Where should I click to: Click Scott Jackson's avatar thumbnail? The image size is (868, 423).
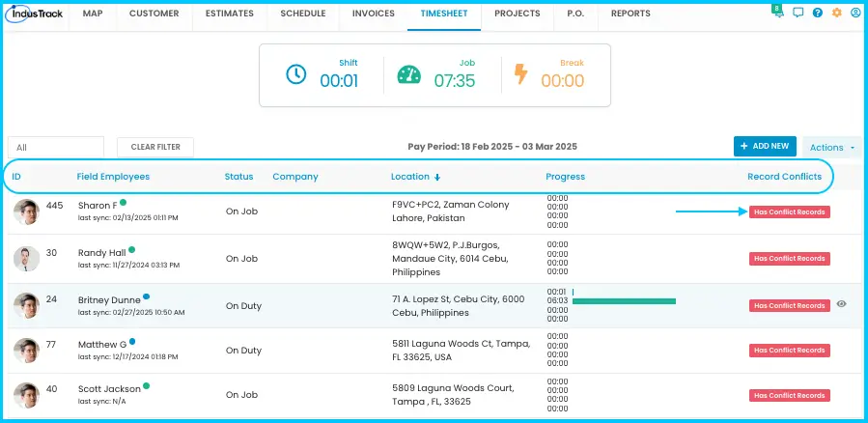point(27,395)
